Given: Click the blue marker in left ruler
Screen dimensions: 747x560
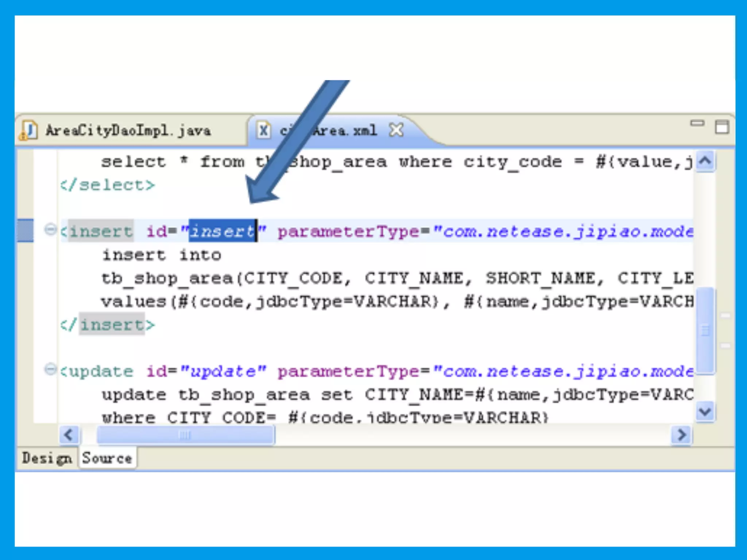Looking at the screenshot, I should (25, 230).
